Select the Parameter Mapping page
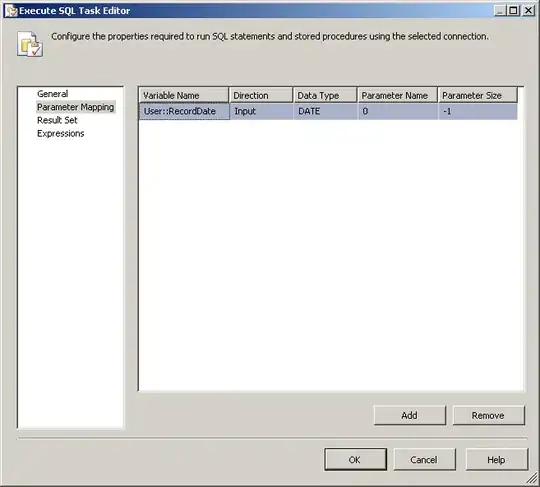 pyautogui.click(x=75, y=107)
